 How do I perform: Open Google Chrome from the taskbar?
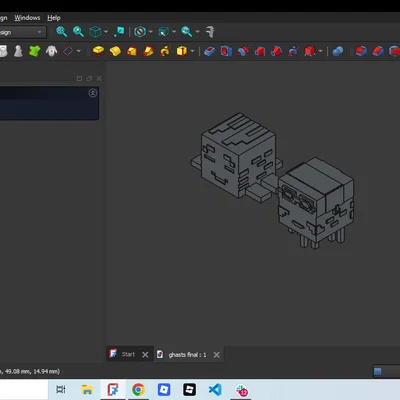[x=138, y=389]
